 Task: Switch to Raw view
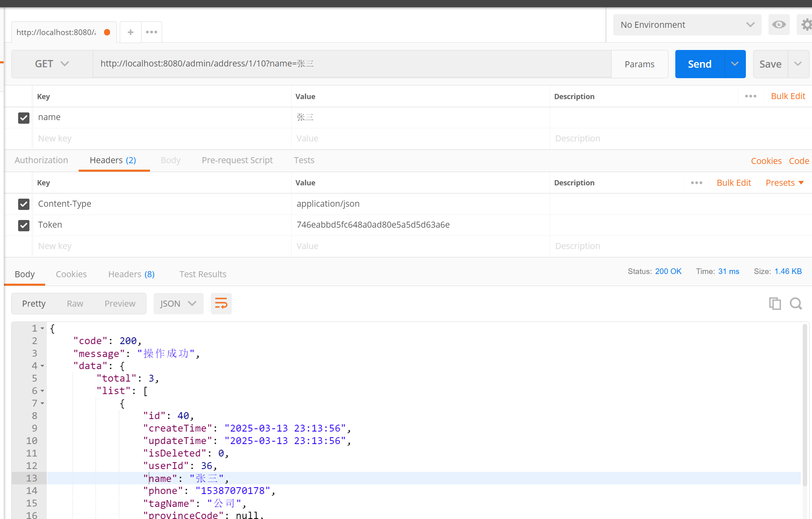(75, 303)
